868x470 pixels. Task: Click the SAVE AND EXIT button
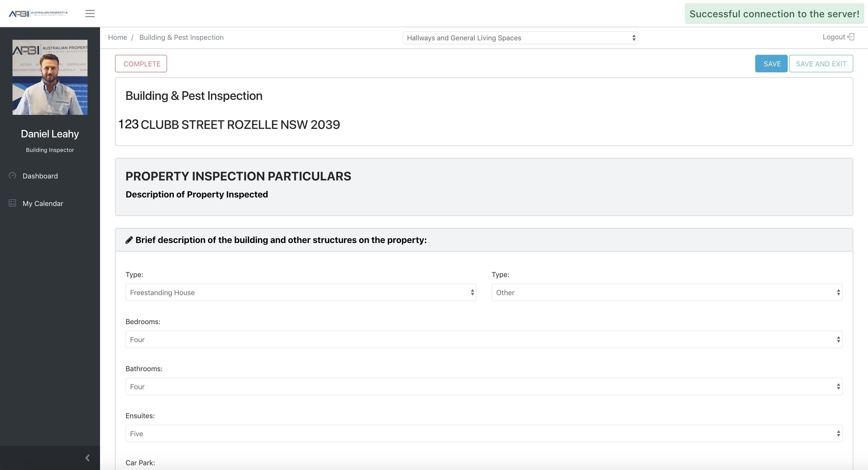(x=821, y=64)
